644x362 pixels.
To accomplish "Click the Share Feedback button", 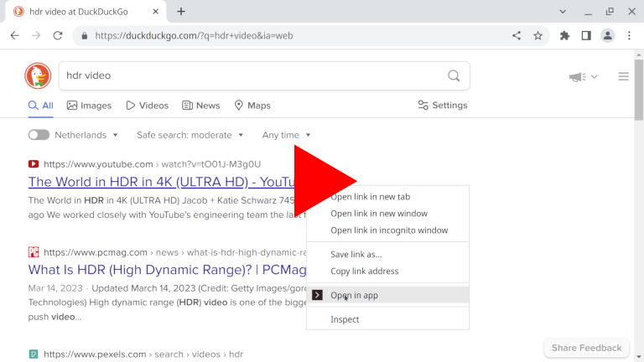I will click(586, 348).
